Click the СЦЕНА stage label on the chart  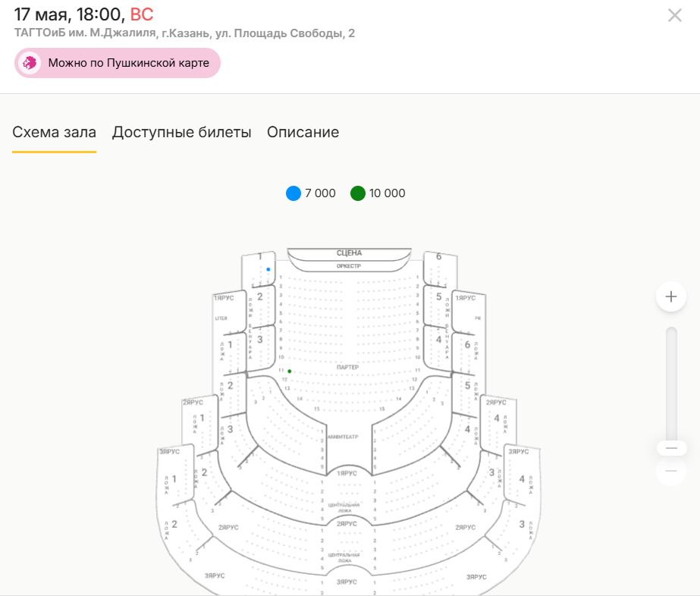coord(349,253)
